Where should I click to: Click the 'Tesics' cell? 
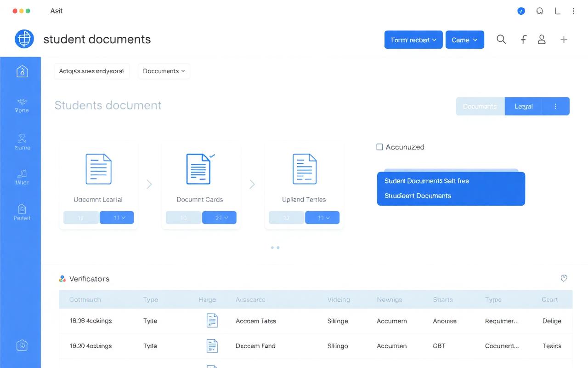point(552,346)
